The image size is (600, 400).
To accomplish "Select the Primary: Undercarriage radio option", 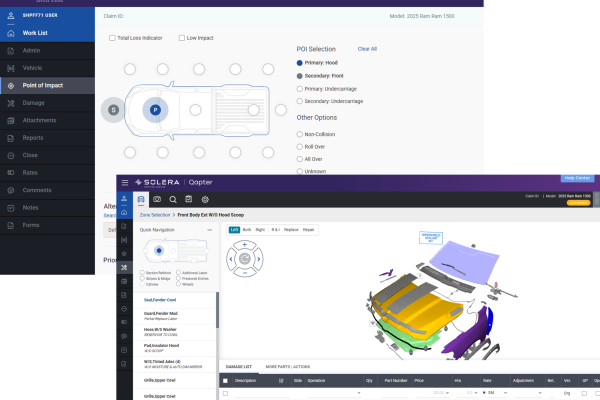I will click(x=300, y=88).
